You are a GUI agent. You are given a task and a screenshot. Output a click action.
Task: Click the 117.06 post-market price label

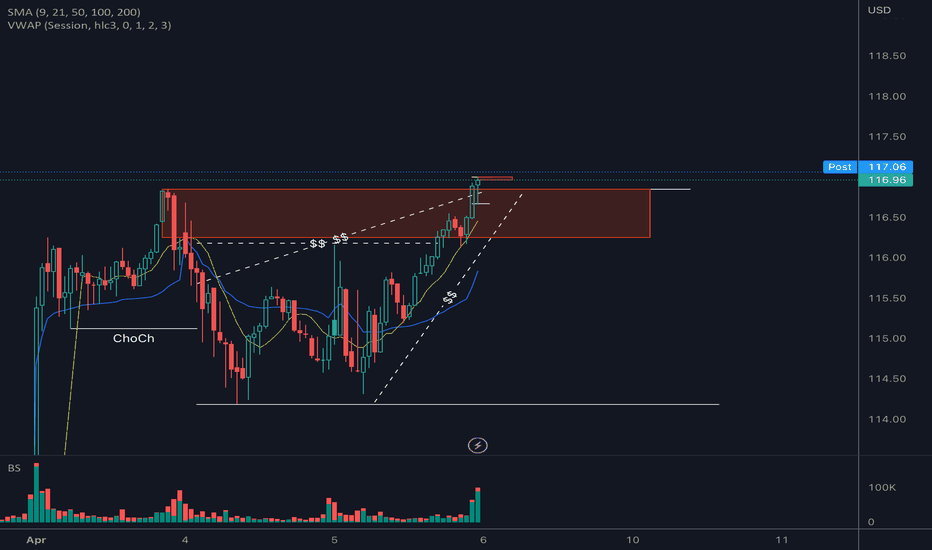886,166
